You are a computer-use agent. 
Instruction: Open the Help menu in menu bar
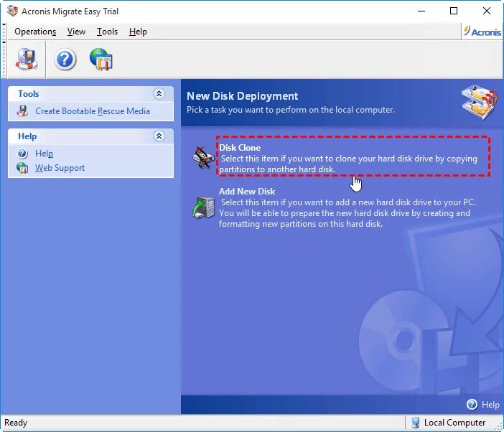coord(138,32)
